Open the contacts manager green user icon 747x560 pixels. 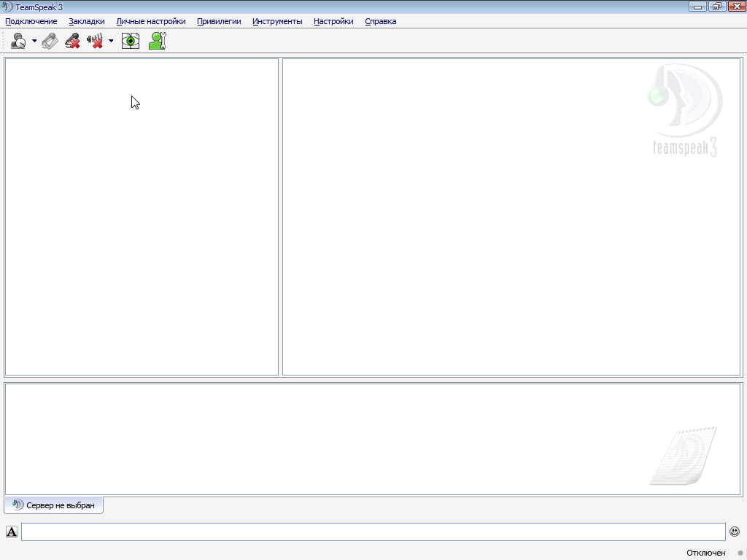[158, 41]
